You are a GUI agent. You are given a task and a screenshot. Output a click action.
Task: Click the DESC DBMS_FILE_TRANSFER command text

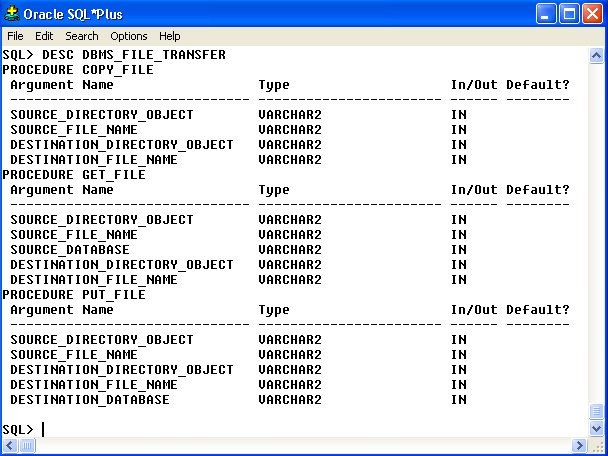(x=134, y=55)
